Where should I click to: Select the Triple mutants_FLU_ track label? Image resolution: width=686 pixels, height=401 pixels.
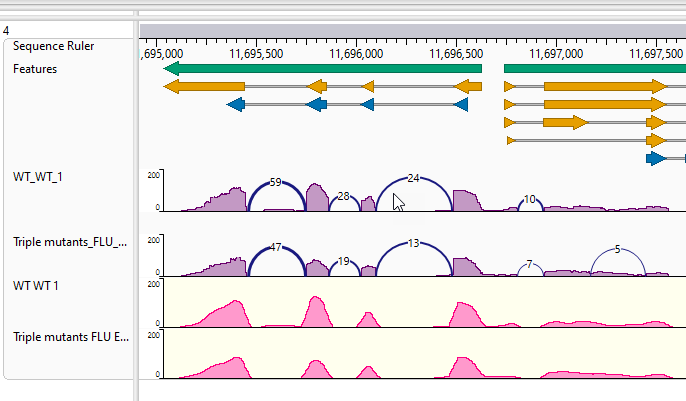(70, 242)
